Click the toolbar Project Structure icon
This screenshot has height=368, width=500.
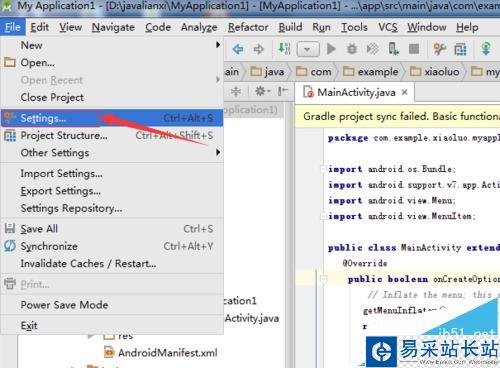(460, 50)
